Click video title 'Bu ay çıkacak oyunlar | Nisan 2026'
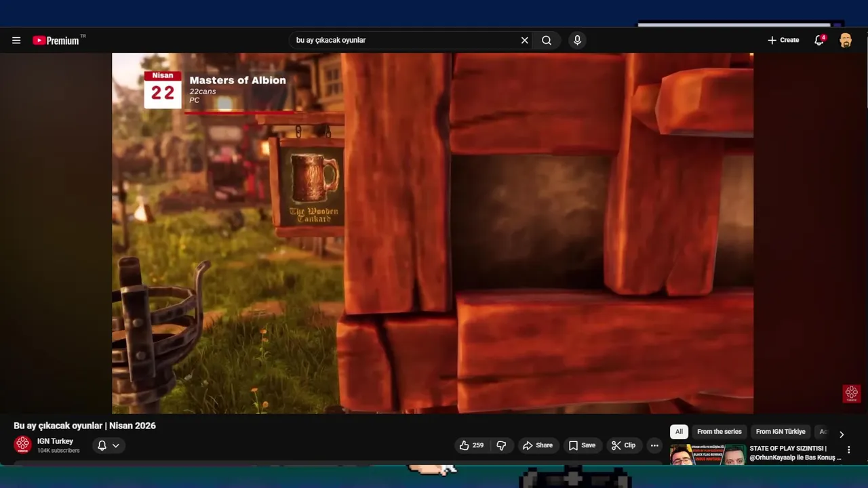 [85, 426]
